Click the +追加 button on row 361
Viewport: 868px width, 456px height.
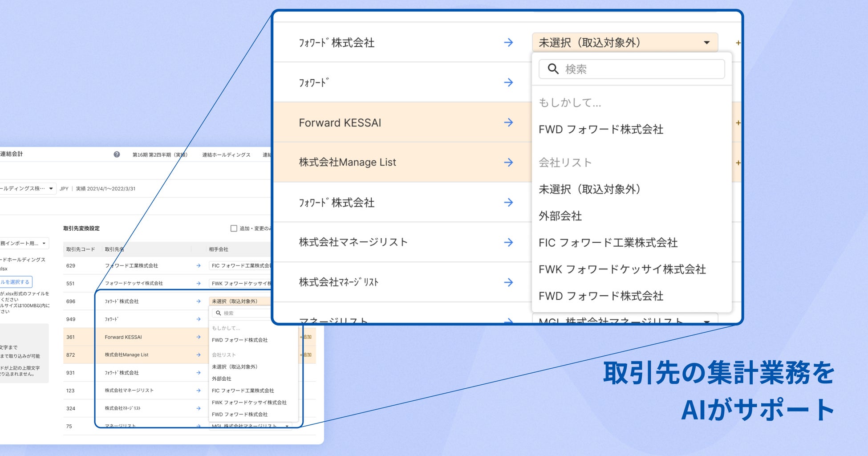tap(306, 337)
